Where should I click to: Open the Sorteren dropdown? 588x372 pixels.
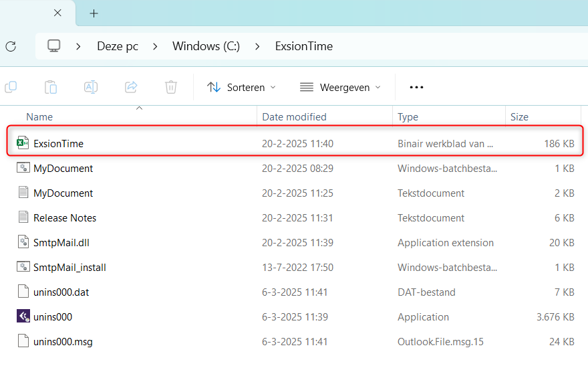(241, 88)
